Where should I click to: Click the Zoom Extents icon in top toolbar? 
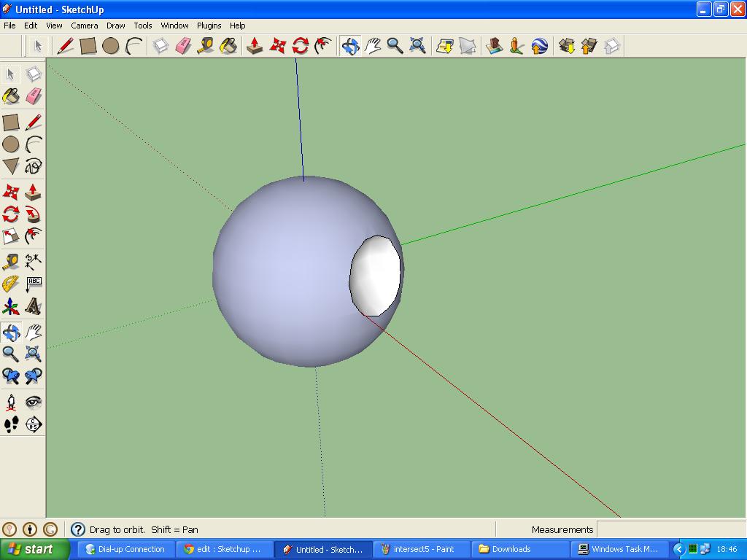coord(418,46)
